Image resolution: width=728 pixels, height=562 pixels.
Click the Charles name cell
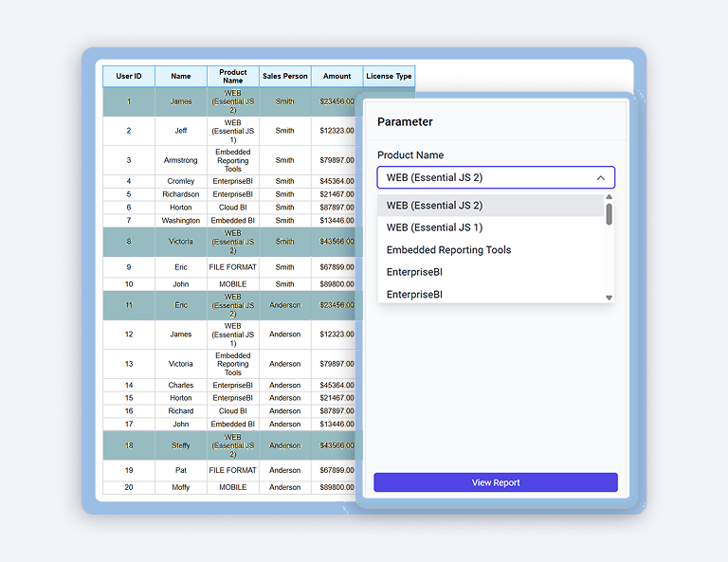(x=181, y=385)
